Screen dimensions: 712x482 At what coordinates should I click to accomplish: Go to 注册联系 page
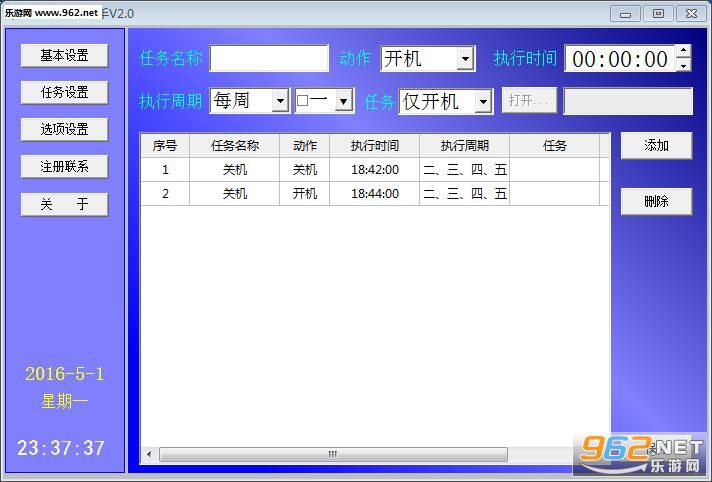point(64,166)
